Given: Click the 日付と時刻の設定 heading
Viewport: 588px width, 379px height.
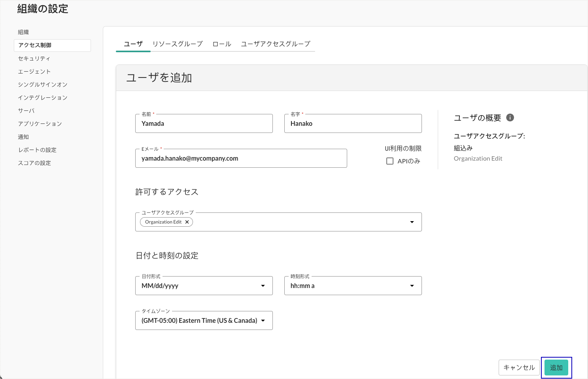Looking at the screenshot, I should click(x=167, y=256).
